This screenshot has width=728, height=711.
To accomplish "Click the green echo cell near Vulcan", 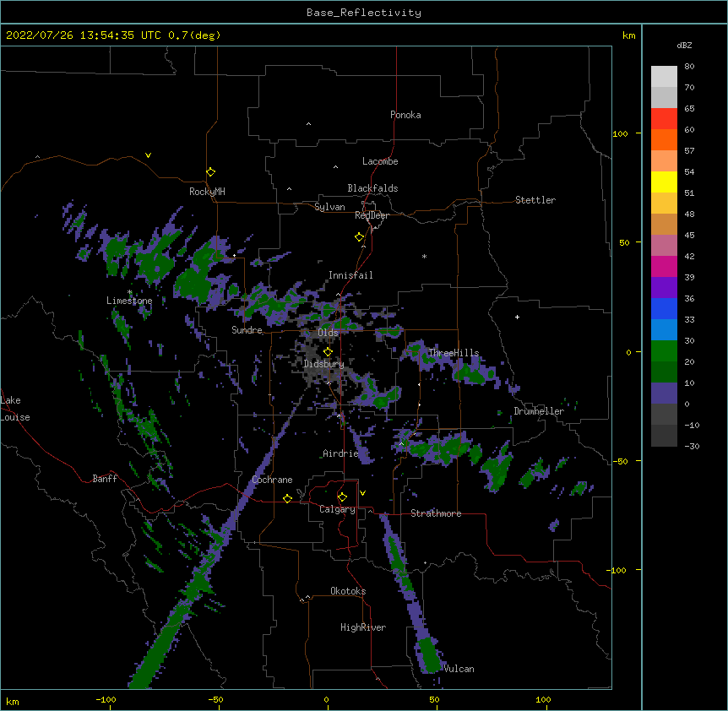I will pos(430,654).
